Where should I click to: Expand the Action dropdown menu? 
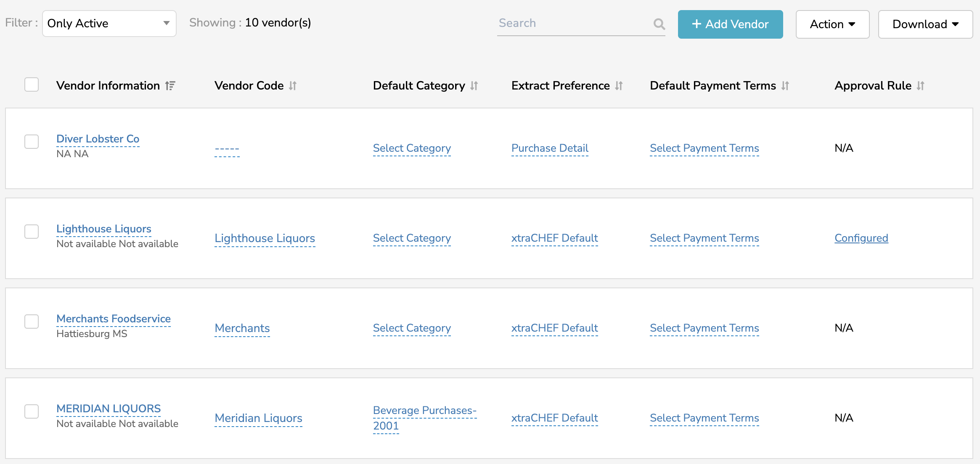tap(832, 24)
